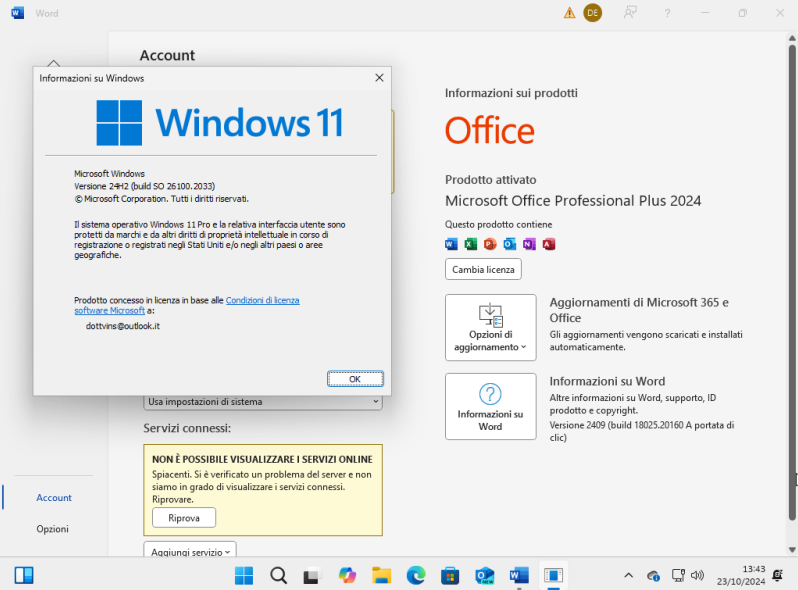
Task: Open the clock showing 13:43 23/10/2024
Action: point(741,575)
